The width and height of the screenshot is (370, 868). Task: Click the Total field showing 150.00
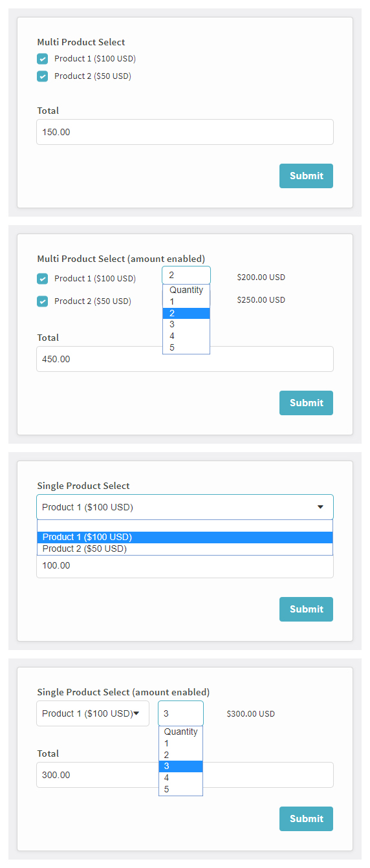(185, 132)
